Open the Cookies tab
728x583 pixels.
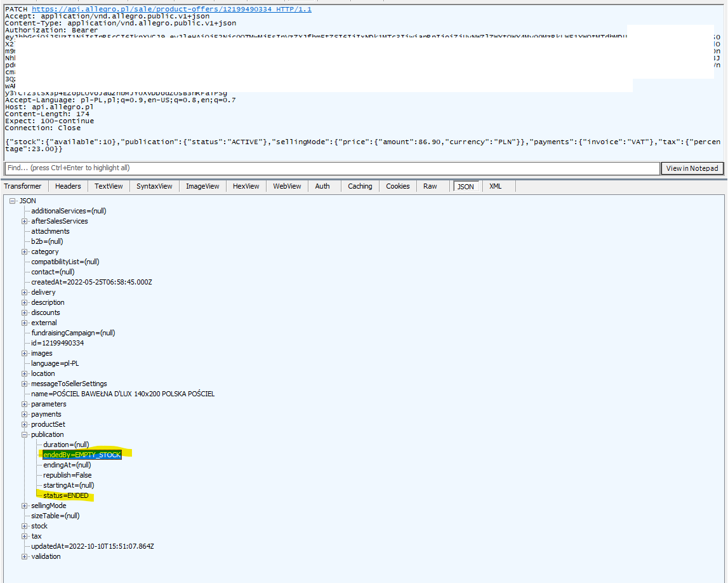pos(397,186)
